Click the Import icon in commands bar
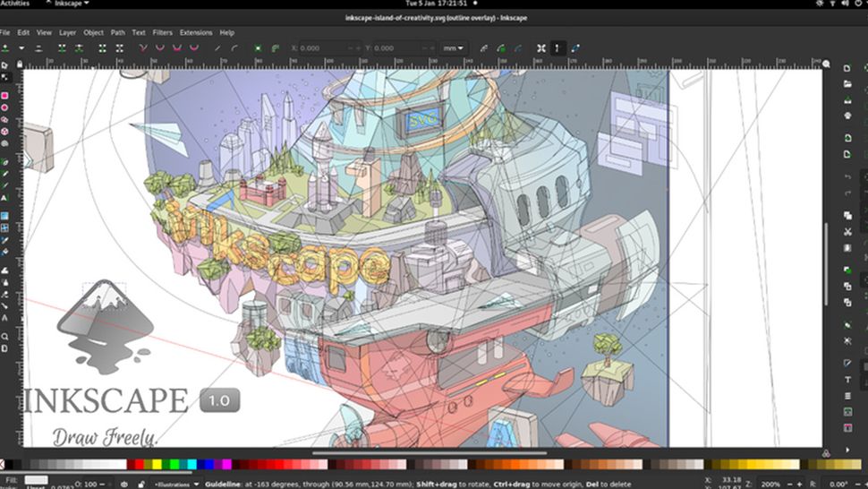868x489 pixels. pos(847,138)
